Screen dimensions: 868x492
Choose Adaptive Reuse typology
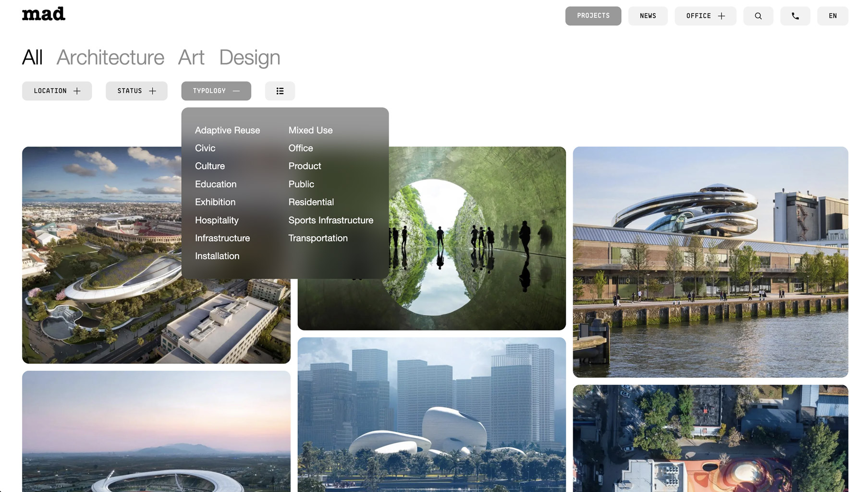tap(227, 130)
